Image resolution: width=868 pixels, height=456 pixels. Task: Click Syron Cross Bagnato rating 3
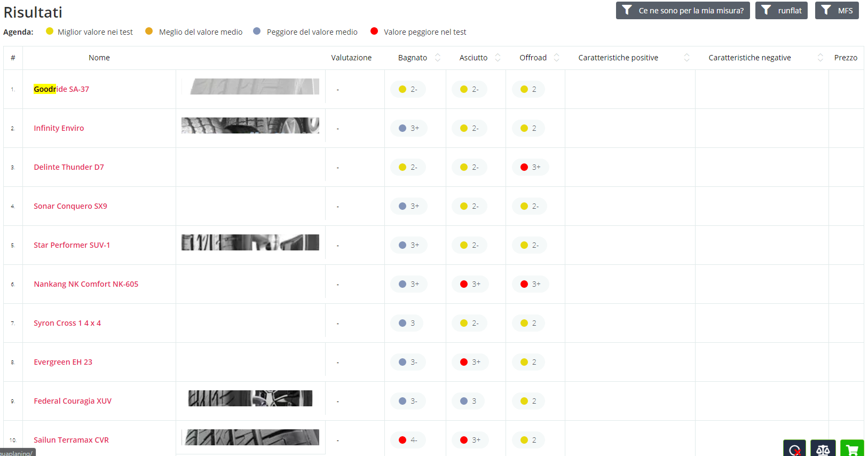coord(407,323)
